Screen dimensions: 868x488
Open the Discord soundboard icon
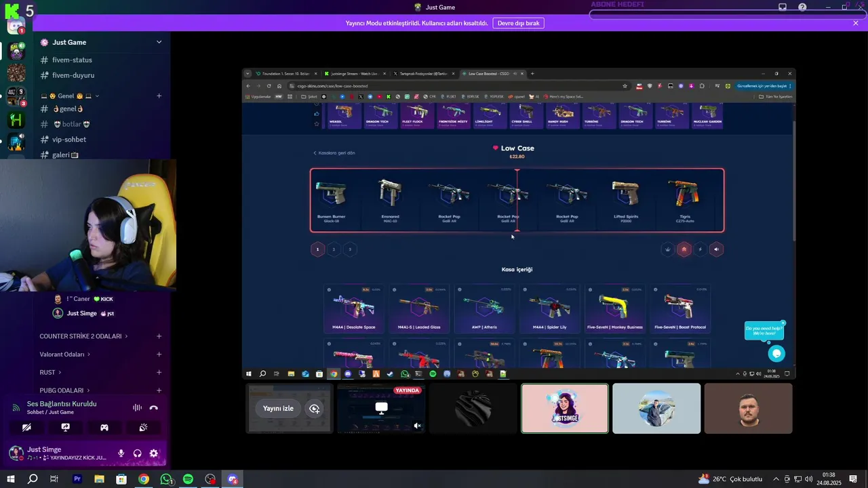point(143,428)
